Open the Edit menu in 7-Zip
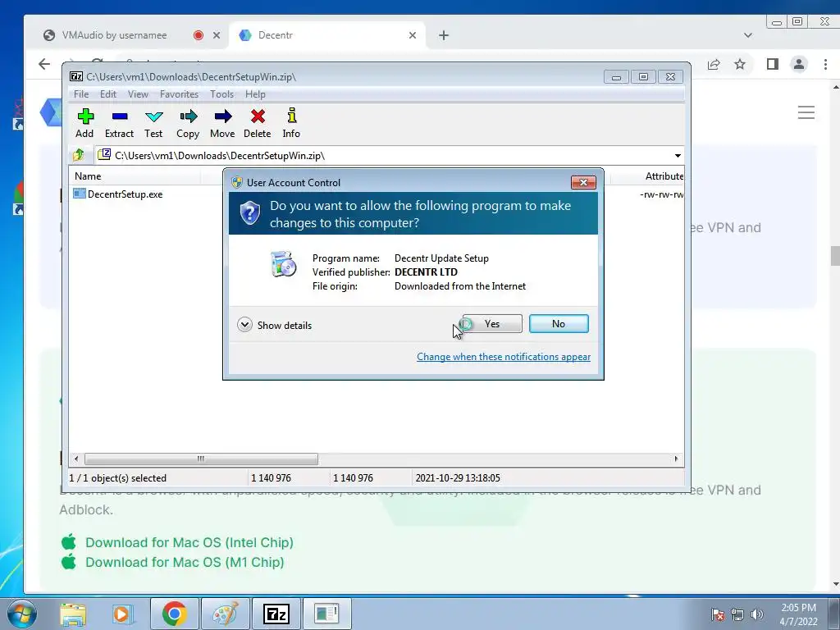Screen dimensions: 840x630 pyautogui.click(x=108, y=94)
